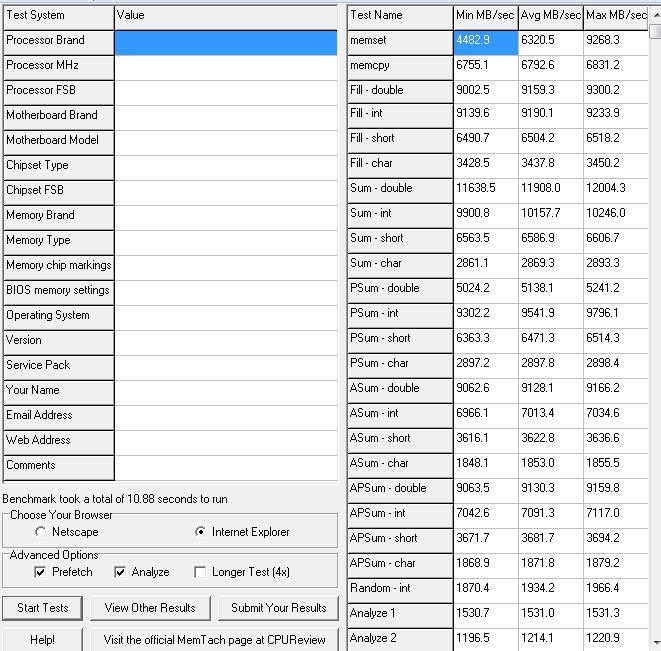Select the memset min value 4482.9

pyautogui.click(x=486, y=43)
